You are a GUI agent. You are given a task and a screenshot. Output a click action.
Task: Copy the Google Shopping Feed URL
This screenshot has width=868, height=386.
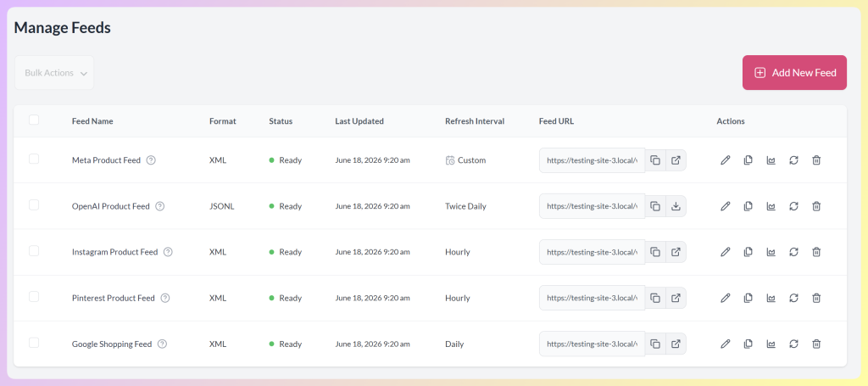point(655,344)
